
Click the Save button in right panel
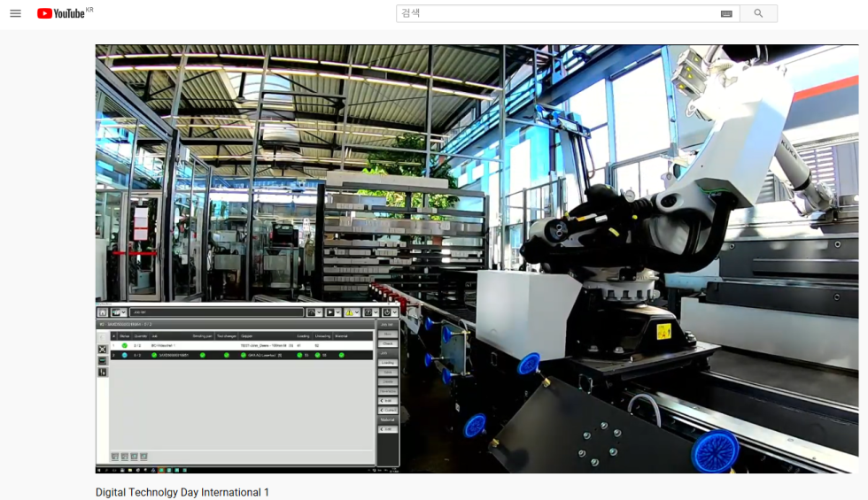(388, 373)
